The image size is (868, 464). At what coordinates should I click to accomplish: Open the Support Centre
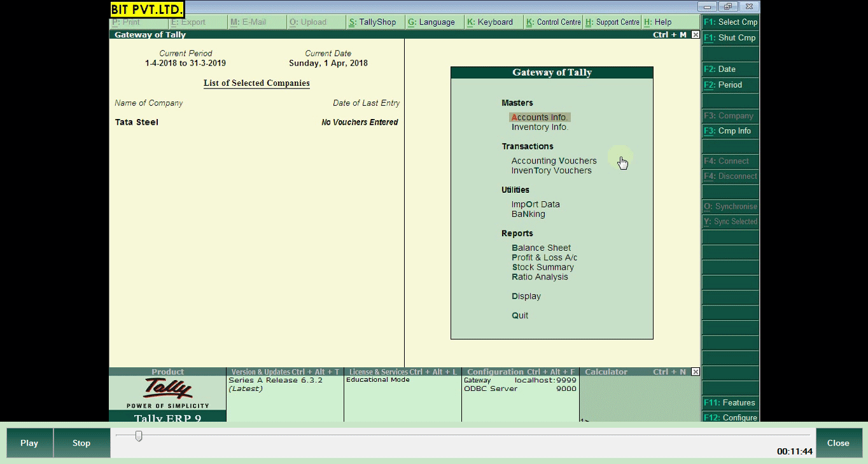click(x=612, y=22)
